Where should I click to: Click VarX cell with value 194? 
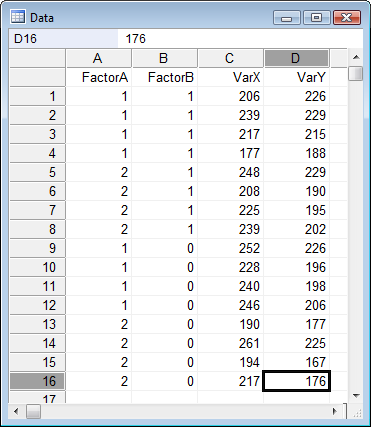[x=231, y=362]
